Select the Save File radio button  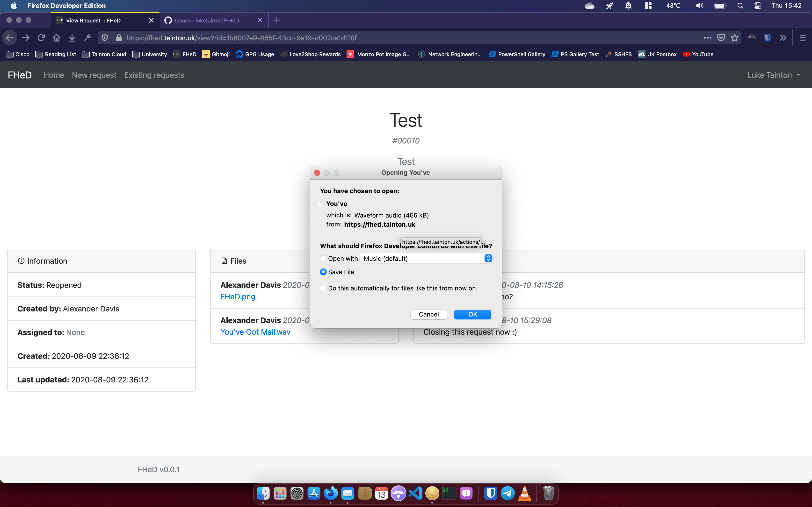[x=323, y=272]
